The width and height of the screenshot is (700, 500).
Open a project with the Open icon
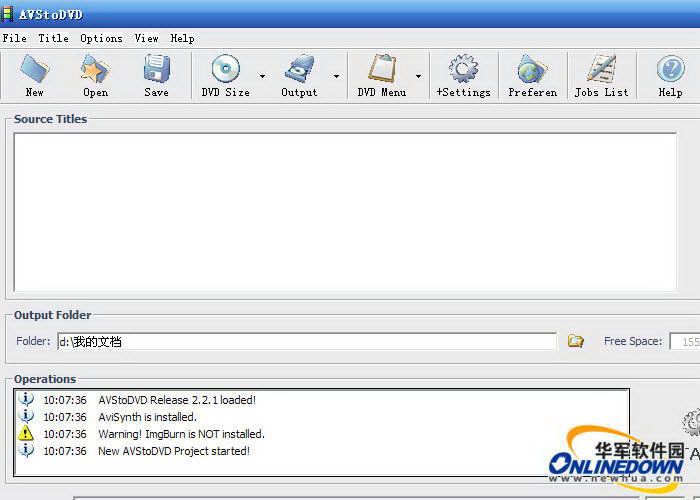95,69
